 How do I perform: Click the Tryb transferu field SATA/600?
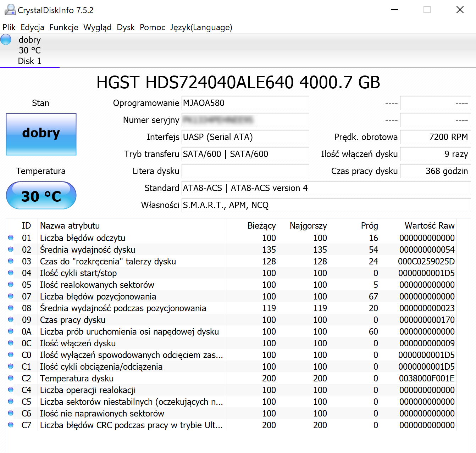coord(245,154)
